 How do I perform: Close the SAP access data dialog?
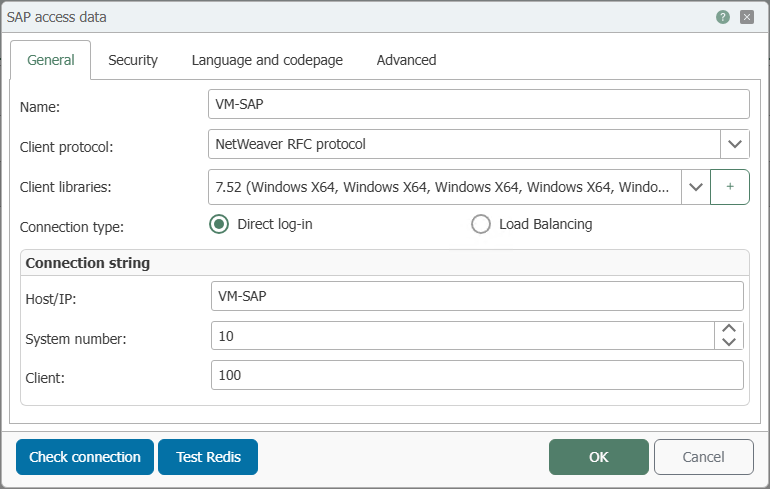click(747, 17)
